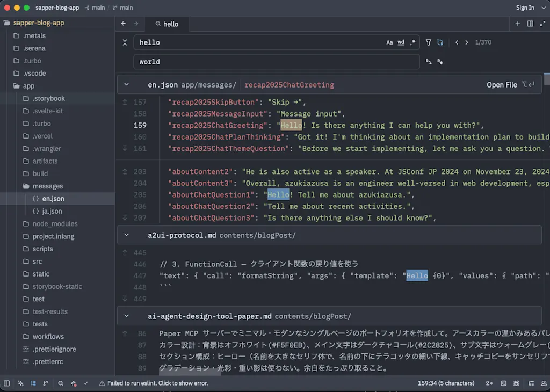Open the edit prediction icon in status bar

pos(489,383)
